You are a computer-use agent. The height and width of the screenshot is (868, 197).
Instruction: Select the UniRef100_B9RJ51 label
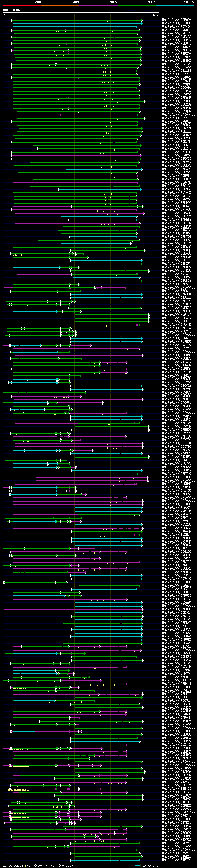177,142
